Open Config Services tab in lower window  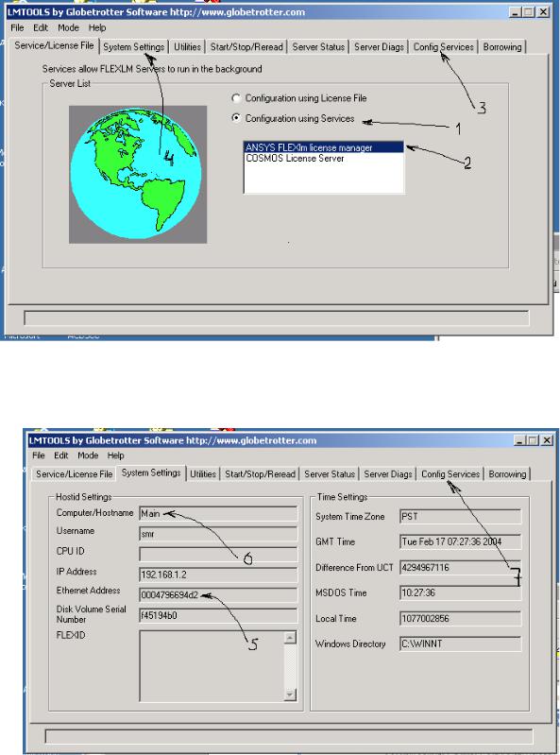[x=450, y=473]
